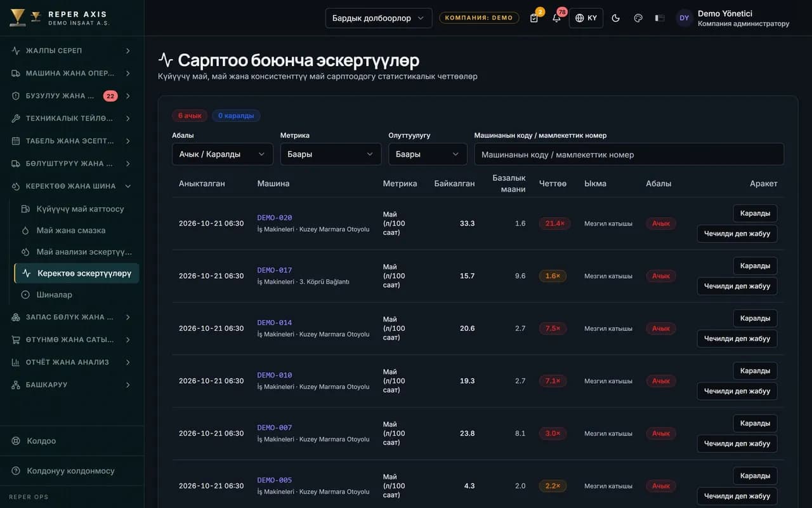Open the Метрика filter dropdown

point(331,154)
